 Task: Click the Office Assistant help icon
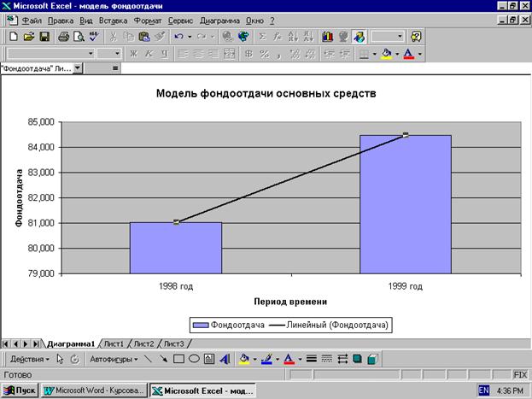click(x=416, y=37)
